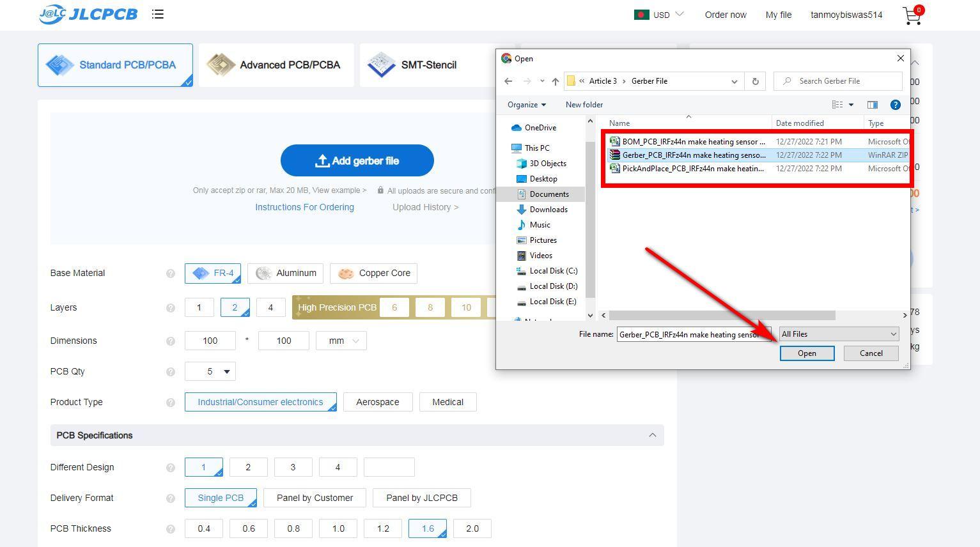This screenshot has width=980, height=547.
Task: Select This PC in the navigation pane
Action: [x=531, y=148]
